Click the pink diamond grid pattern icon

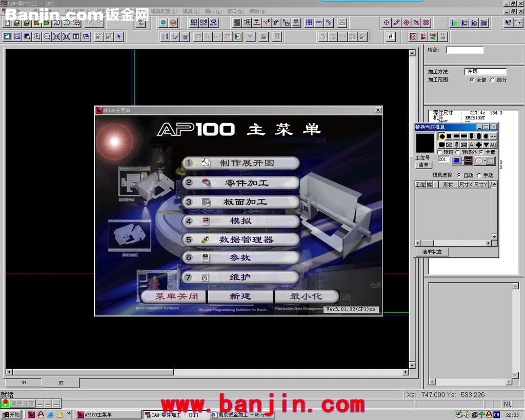point(406,23)
